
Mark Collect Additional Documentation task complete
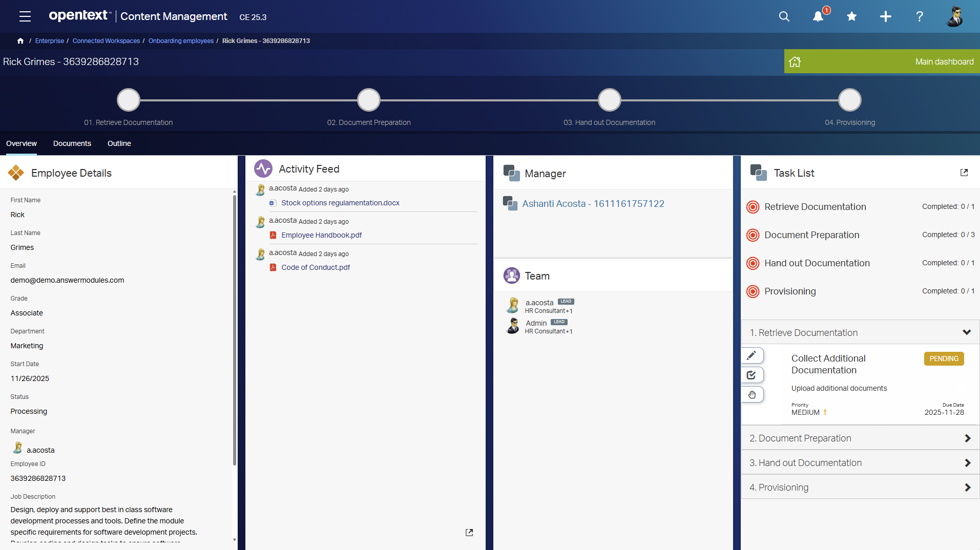pyautogui.click(x=752, y=375)
